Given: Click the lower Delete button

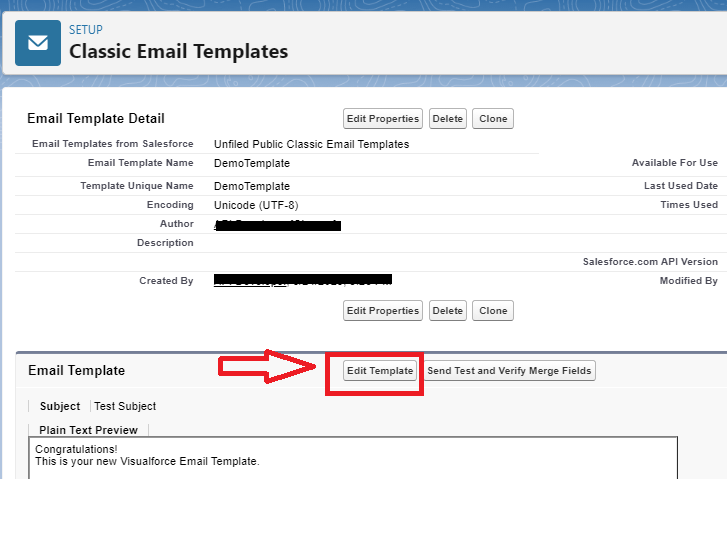Looking at the screenshot, I should (448, 311).
